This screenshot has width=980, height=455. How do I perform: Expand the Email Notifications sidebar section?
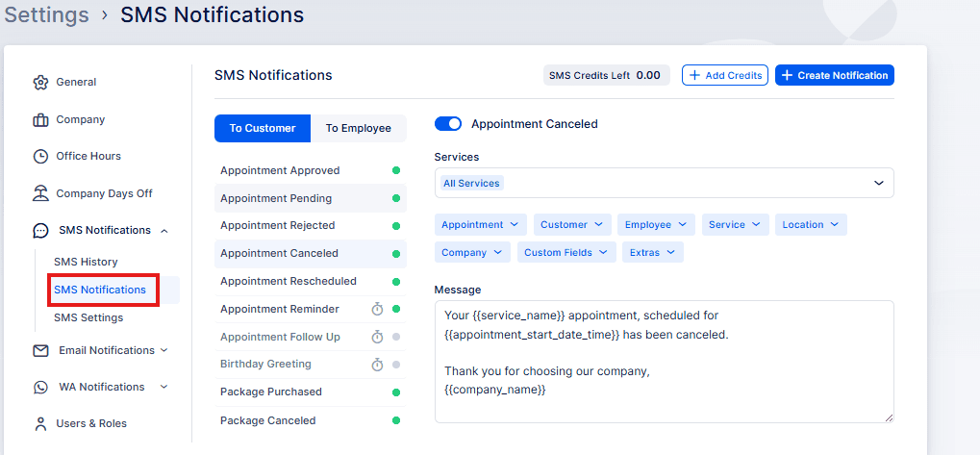point(164,350)
